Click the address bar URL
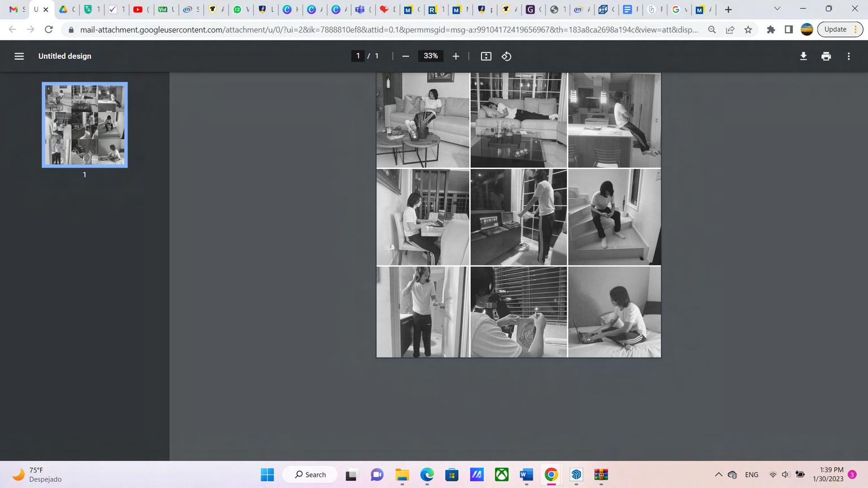 tap(389, 29)
